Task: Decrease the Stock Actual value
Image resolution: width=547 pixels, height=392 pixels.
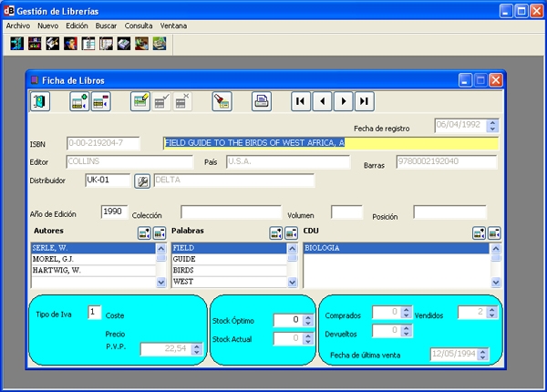Action: coord(308,343)
